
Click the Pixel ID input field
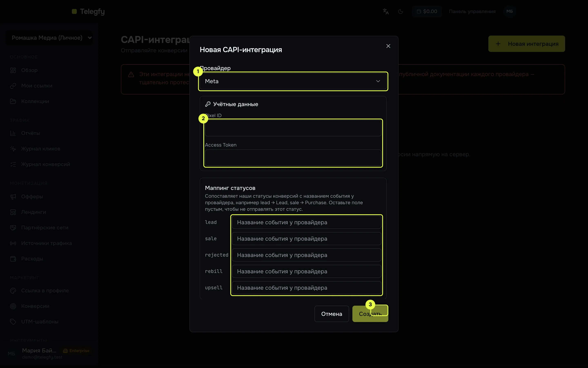coord(293,128)
